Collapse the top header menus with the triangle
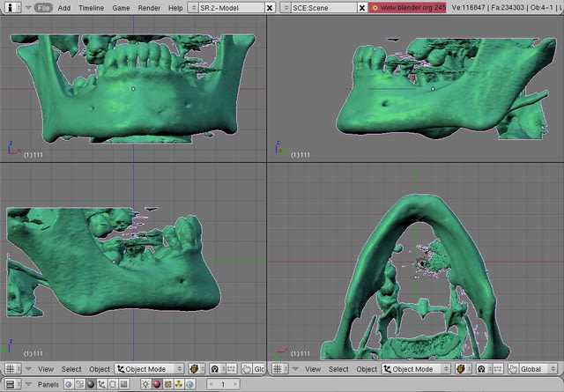The image size is (564, 392). (x=28, y=8)
